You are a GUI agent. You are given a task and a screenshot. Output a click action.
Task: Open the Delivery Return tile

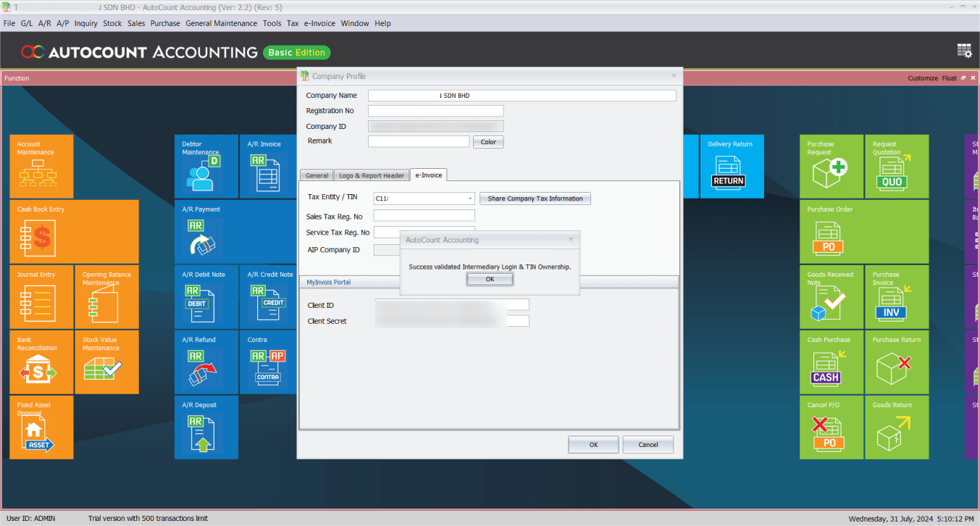732,167
